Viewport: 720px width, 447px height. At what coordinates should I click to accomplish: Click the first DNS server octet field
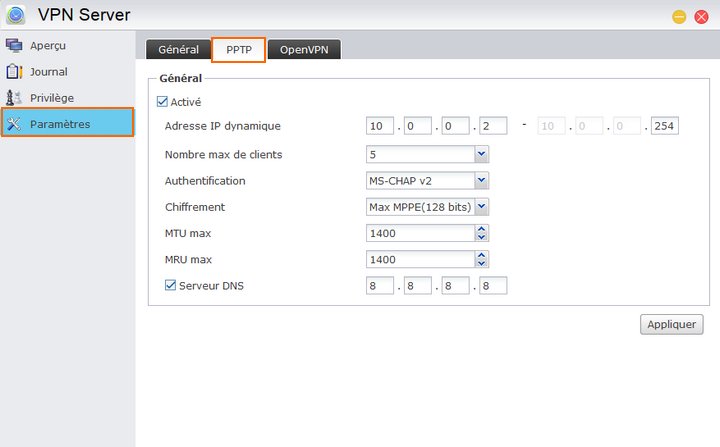coord(380,286)
